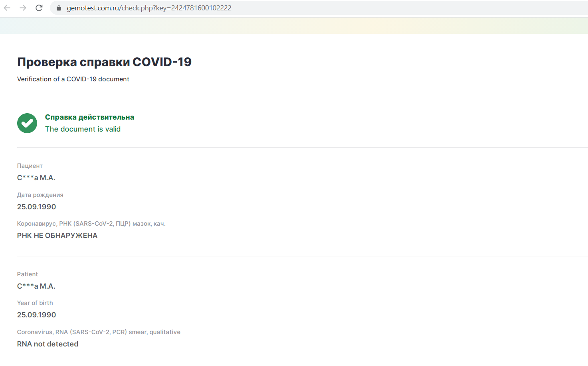Click the browser forward arrow
The height and width of the screenshot is (366, 588).
coord(23,8)
